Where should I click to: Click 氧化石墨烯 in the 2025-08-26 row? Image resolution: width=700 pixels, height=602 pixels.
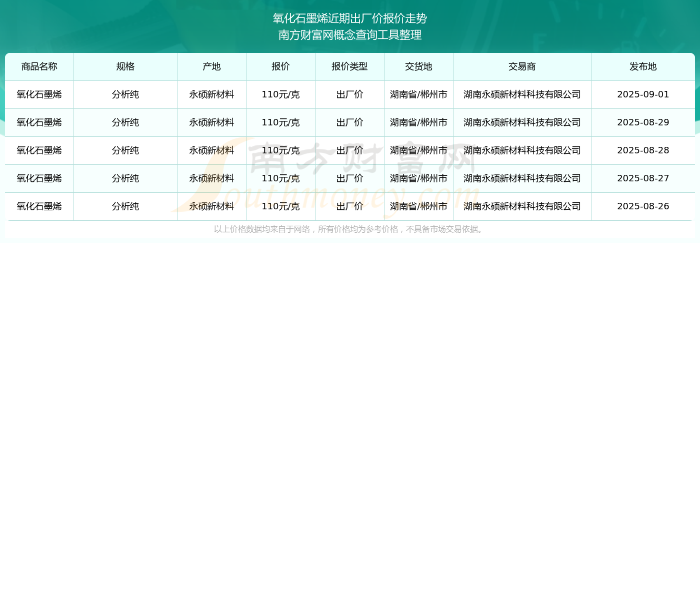[39, 206]
